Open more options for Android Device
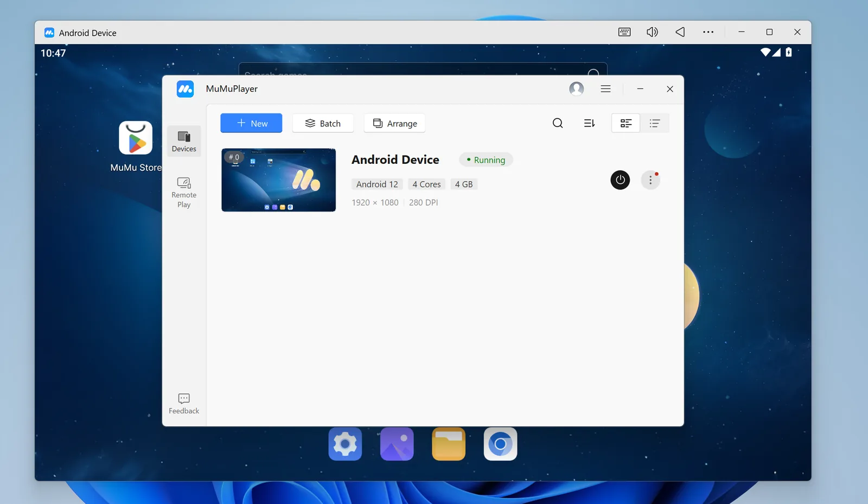Image resolution: width=868 pixels, height=504 pixels. tap(650, 180)
